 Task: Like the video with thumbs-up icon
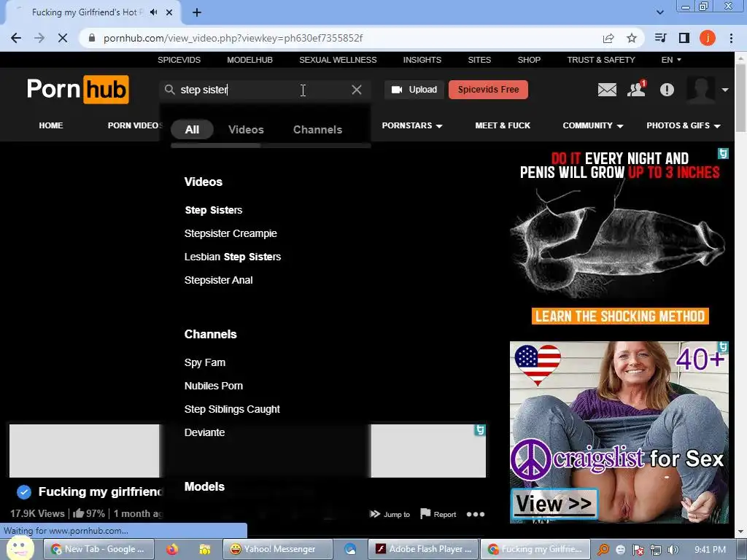(x=79, y=513)
